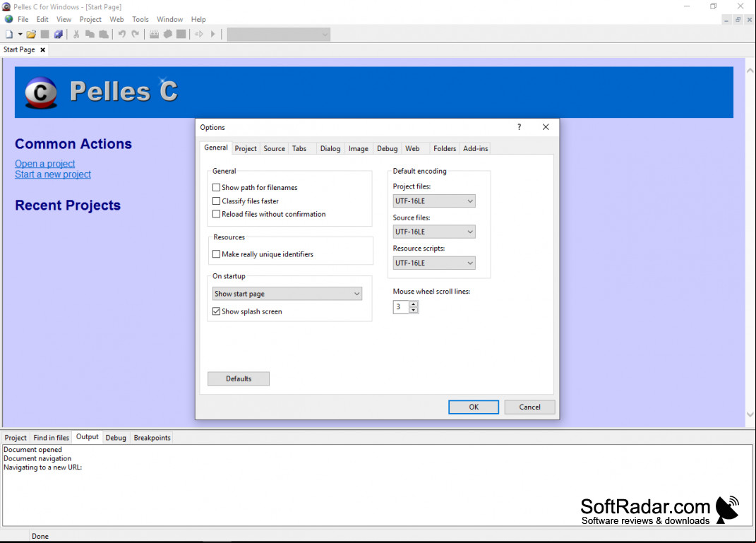The width and height of the screenshot is (756, 543).
Task: Switch to the Add-ins tab in Options
Action: click(475, 148)
